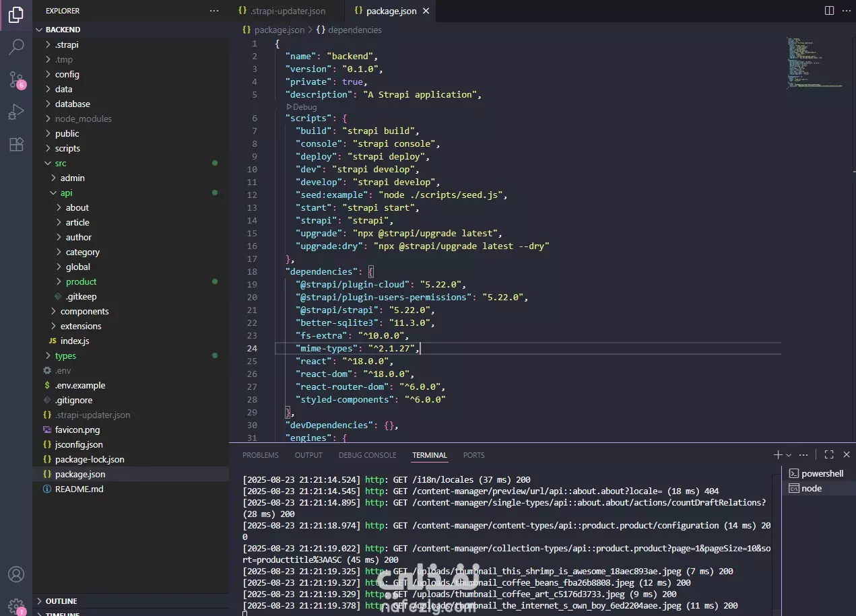Close the terminal panel
Viewport: 856px width, 616px height.
click(847, 455)
